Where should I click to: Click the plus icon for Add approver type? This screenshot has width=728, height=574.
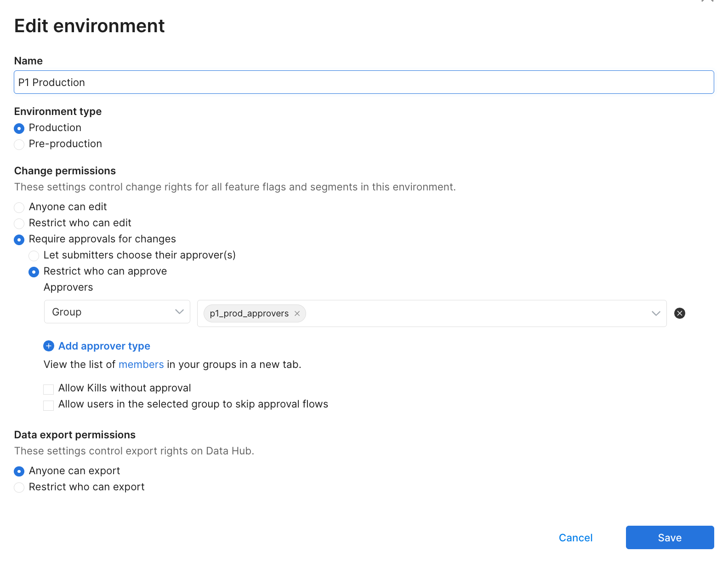click(x=49, y=346)
